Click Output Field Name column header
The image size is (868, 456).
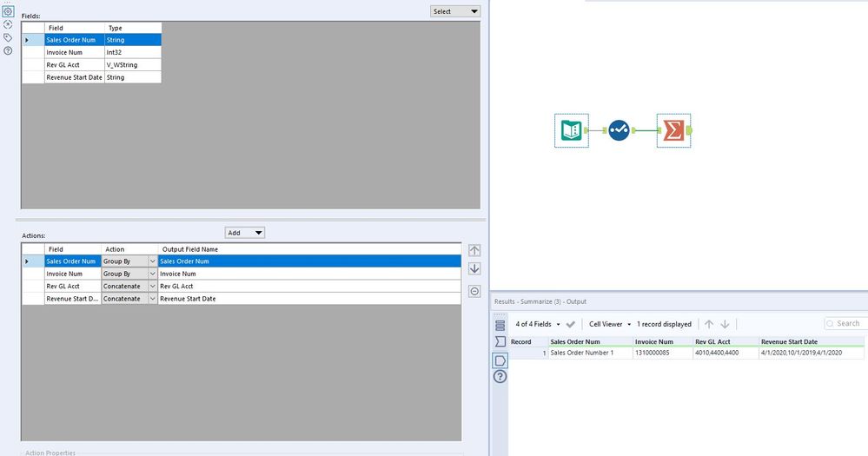pyautogui.click(x=309, y=249)
